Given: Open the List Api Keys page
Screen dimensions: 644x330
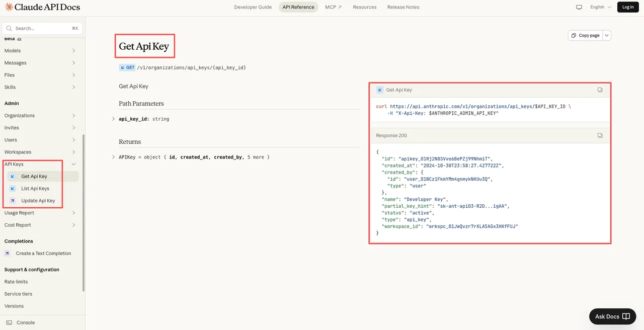Looking at the screenshot, I should click(35, 189).
